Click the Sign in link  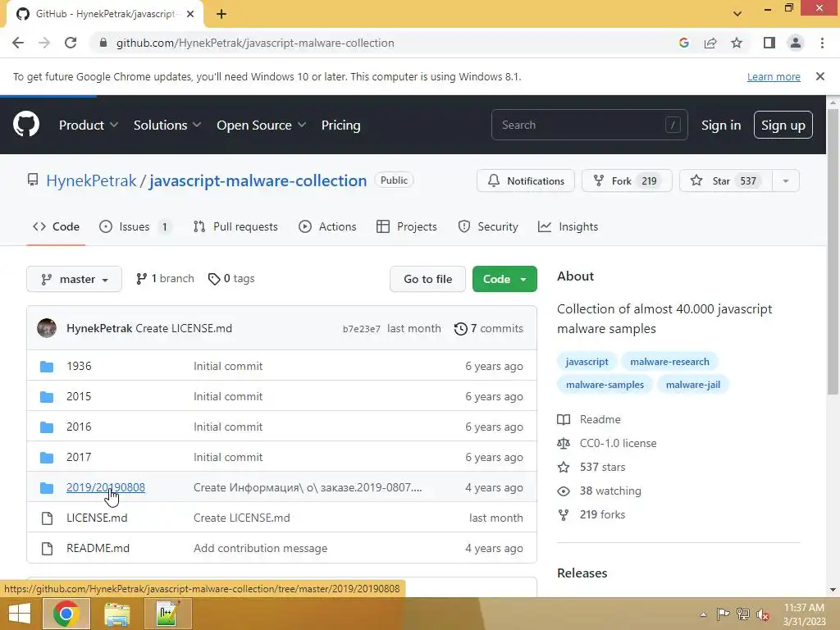720,125
